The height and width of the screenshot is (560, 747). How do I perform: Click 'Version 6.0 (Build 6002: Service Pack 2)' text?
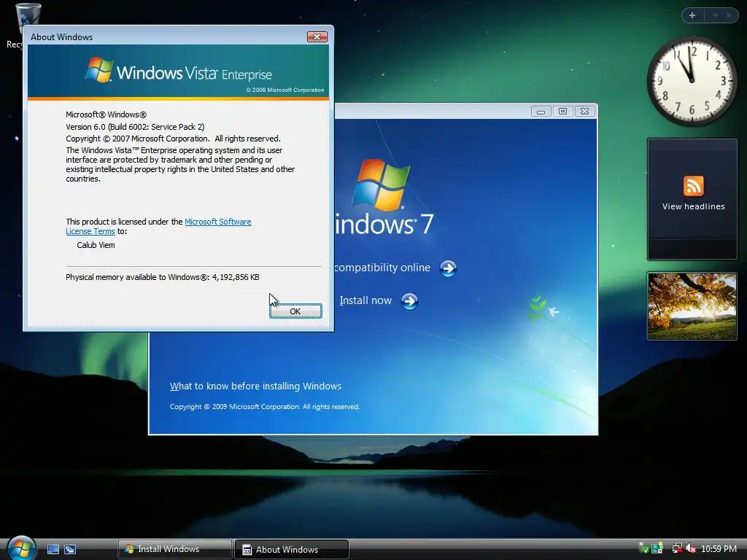click(x=135, y=127)
